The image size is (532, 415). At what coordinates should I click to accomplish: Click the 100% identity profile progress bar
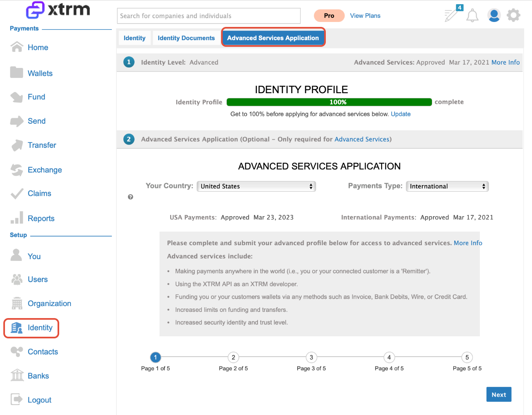tap(329, 102)
